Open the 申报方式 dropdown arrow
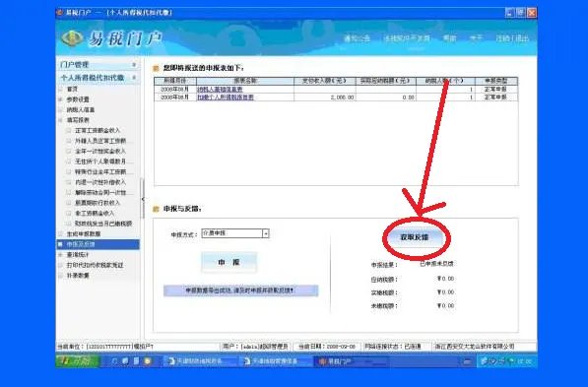The width and height of the screenshot is (588, 387). (266, 233)
